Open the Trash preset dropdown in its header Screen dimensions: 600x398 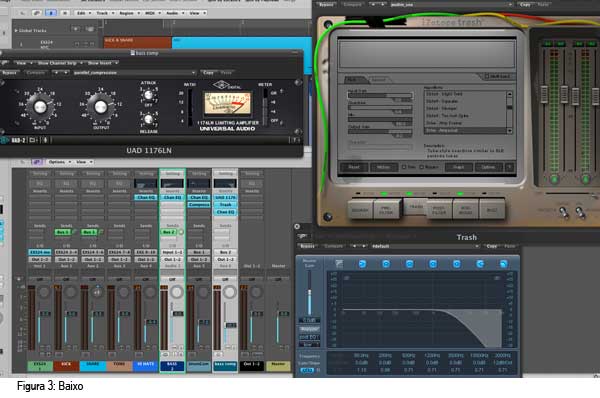click(451, 5)
